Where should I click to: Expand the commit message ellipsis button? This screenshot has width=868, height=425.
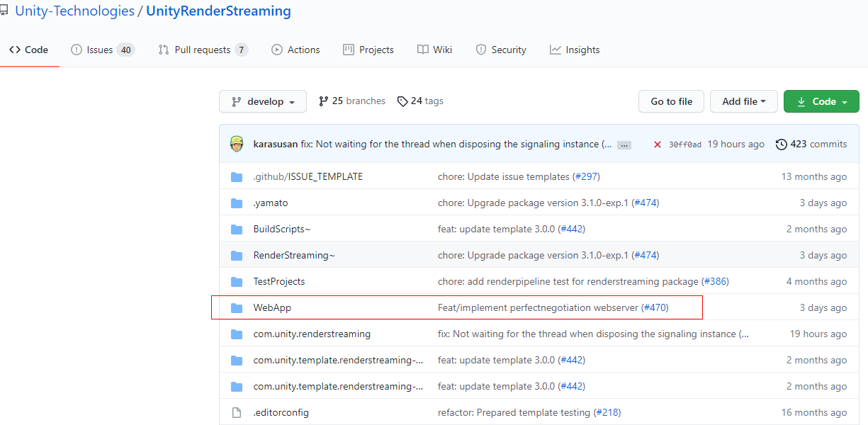tap(624, 144)
